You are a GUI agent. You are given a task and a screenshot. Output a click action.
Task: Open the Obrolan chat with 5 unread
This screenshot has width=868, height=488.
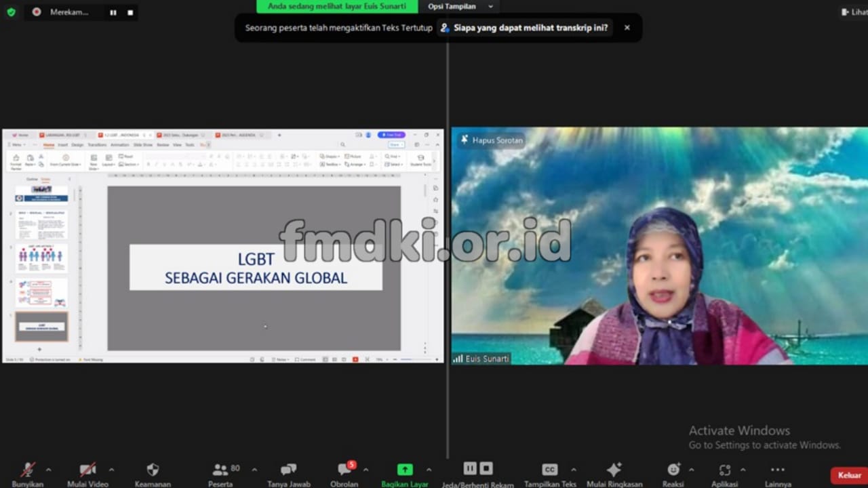point(344,470)
